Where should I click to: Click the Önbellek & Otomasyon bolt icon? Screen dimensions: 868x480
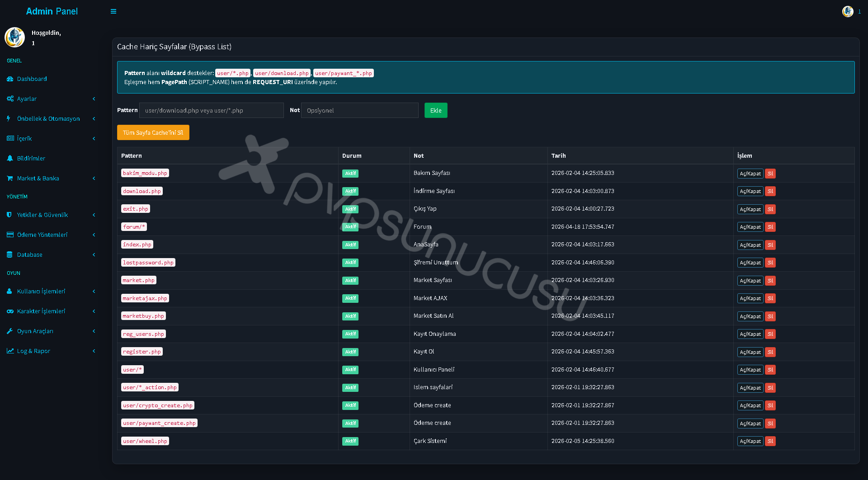coord(9,119)
